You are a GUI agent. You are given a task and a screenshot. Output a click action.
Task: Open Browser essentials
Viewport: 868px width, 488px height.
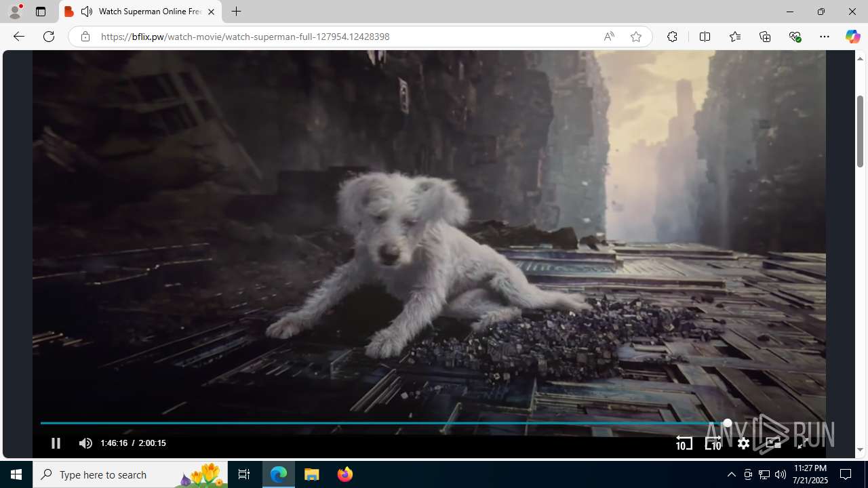coord(795,37)
